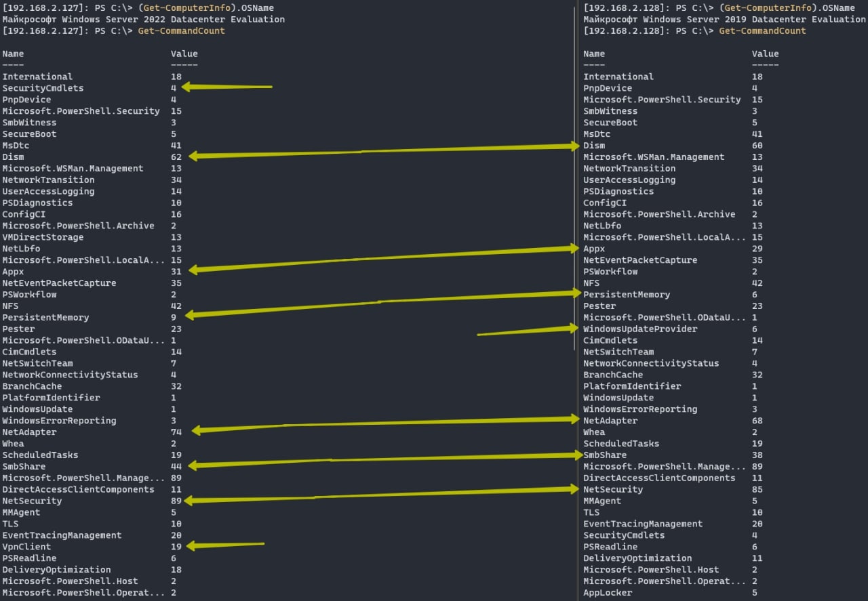Select Pester name in the Server 2019 pane
This screenshot has width=868, height=601.
click(x=600, y=306)
